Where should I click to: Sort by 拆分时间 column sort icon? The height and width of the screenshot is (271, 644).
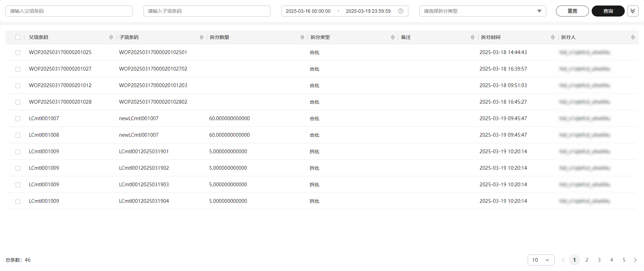coord(553,37)
